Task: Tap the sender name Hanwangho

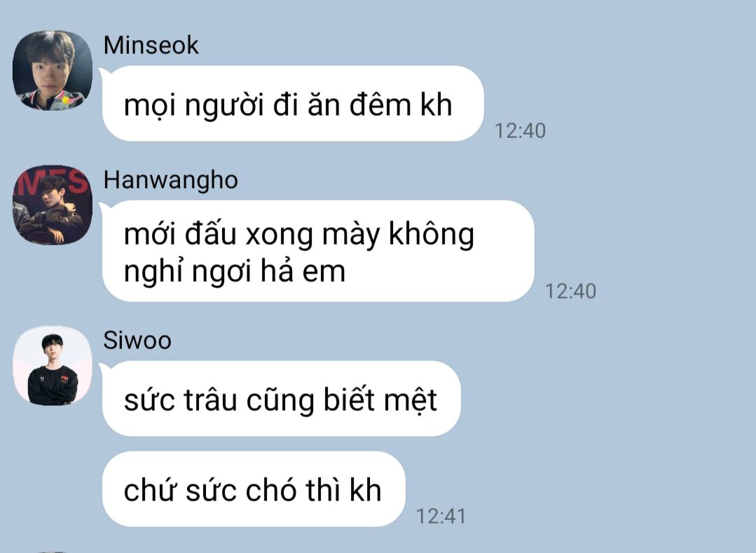Action: click(171, 181)
